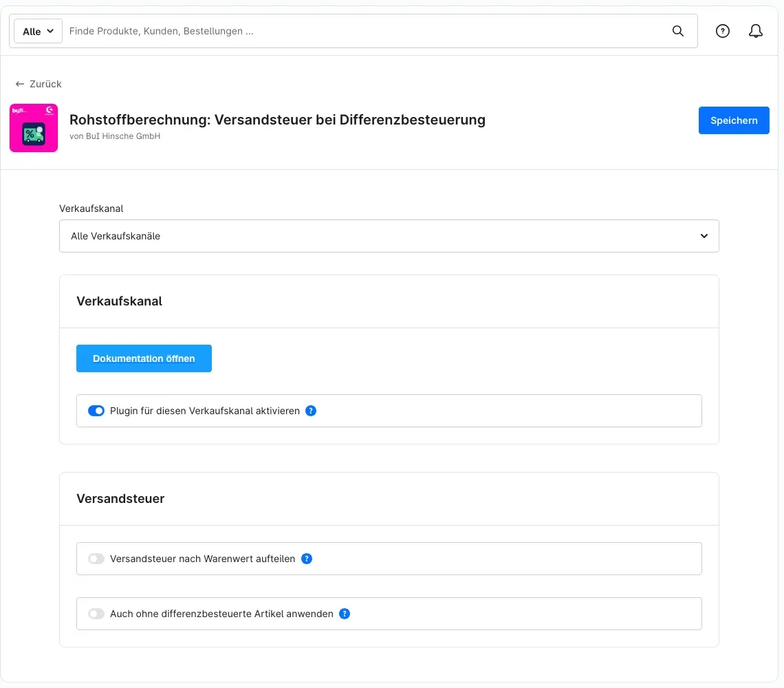Enable Auch ohne differenzbesteuerte Artikel anwenden
This screenshot has height=688, width=784.
[x=96, y=614]
